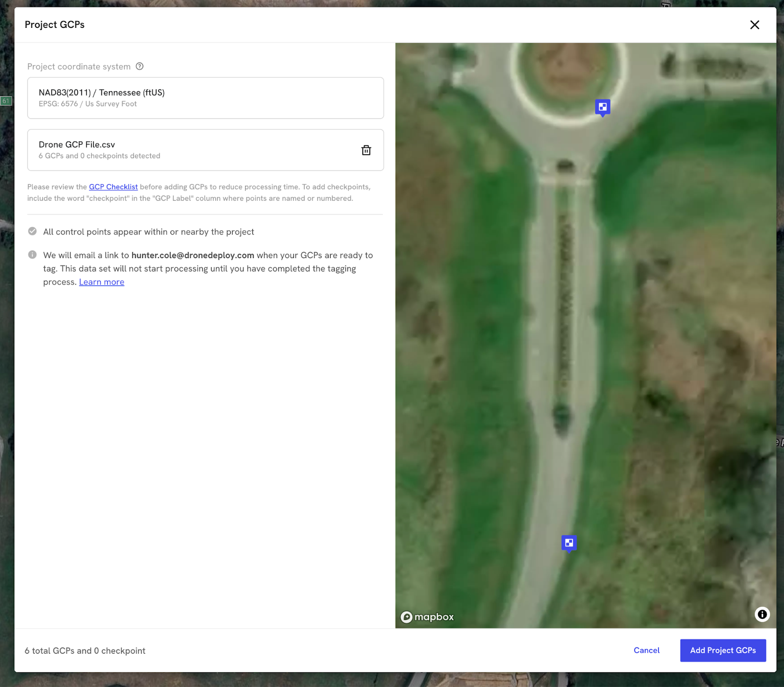Click the 6 total GCPs summary text
Image resolution: width=784 pixels, height=687 pixels.
tap(85, 651)
